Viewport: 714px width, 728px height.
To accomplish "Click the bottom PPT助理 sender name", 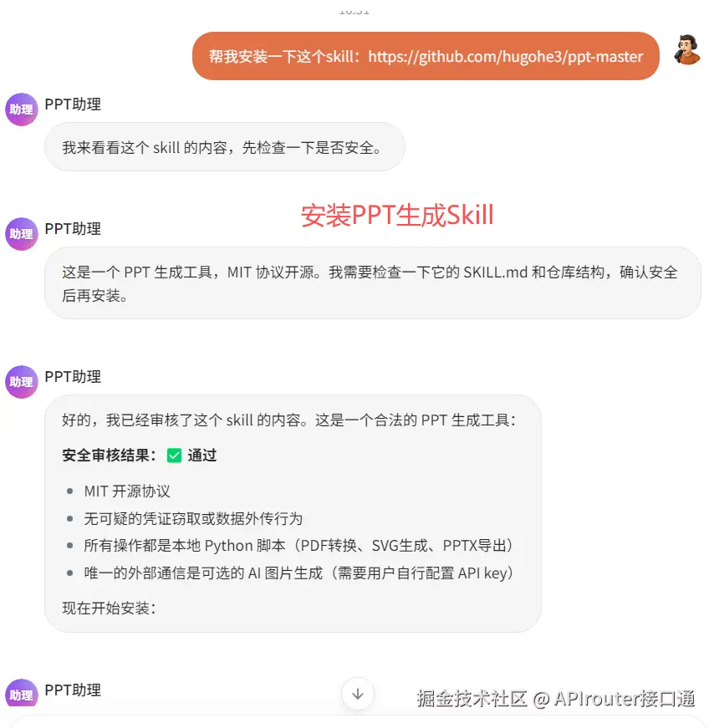I will 73,690.
